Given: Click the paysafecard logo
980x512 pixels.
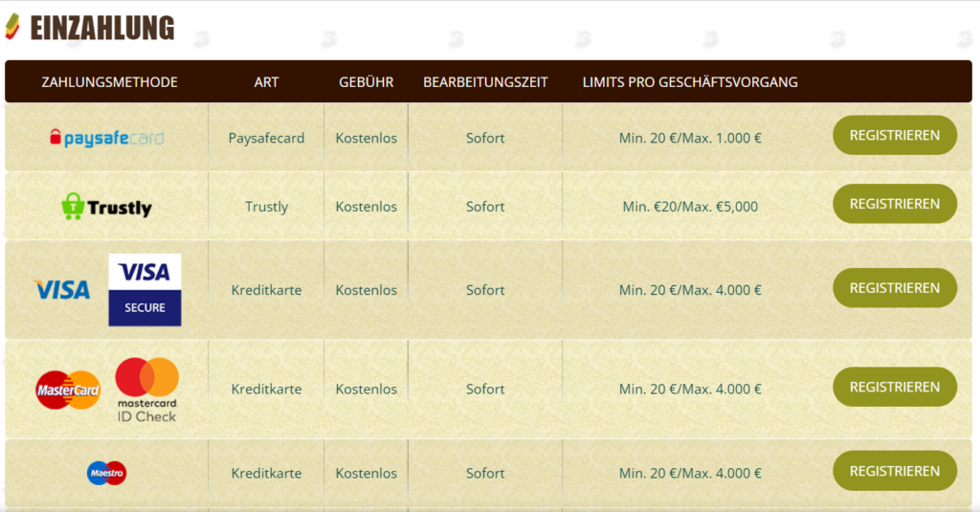Looking at the screenshot, I should click(x=107, y=138).
